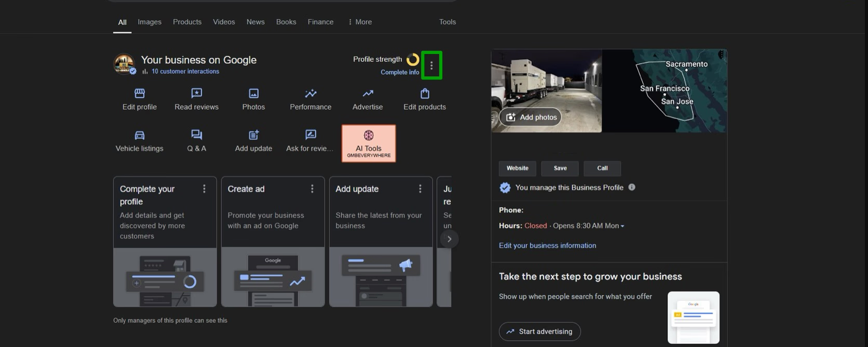This screenshot has width=868, height=347.
Task: Expand the business hours dropdown
Action: (622, 226)
